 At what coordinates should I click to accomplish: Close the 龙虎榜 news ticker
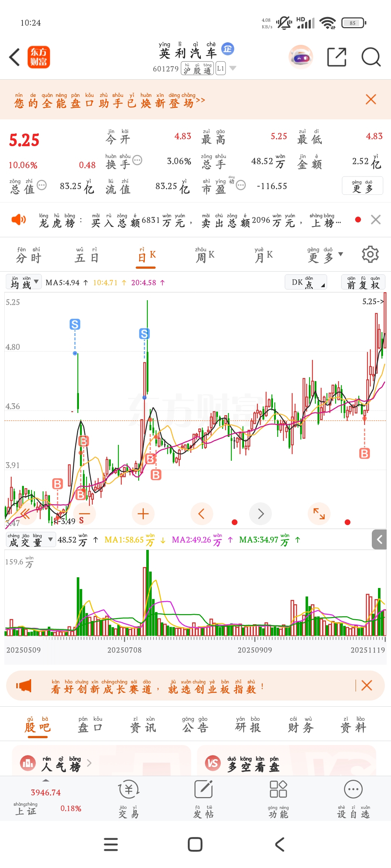376,220
